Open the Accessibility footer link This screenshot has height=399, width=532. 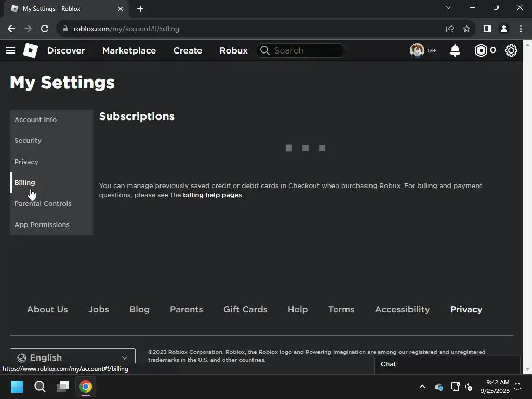click(403, 310)
